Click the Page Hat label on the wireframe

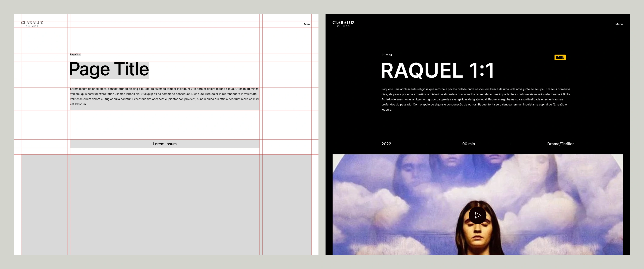tap(75, 54)
